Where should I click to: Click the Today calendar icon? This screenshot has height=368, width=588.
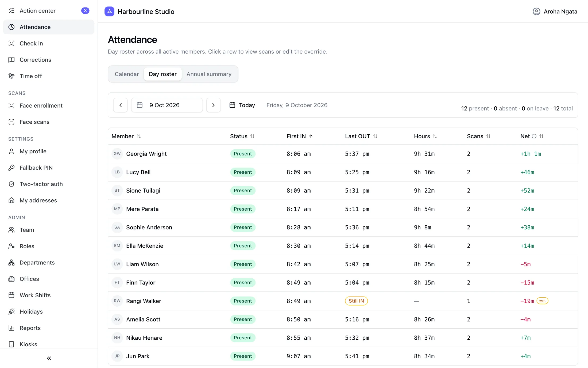point(232,105)
